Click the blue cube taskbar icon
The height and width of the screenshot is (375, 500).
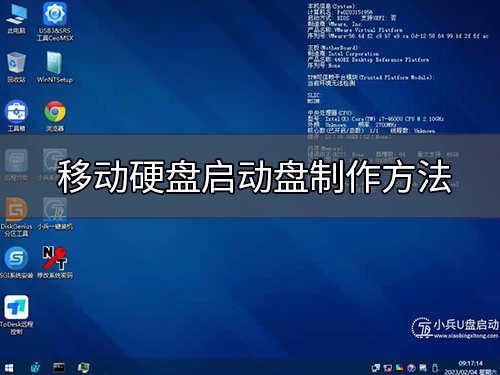35,368
